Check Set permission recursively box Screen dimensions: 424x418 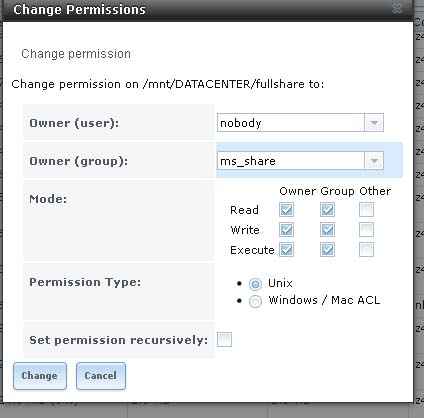click(224, 340)
